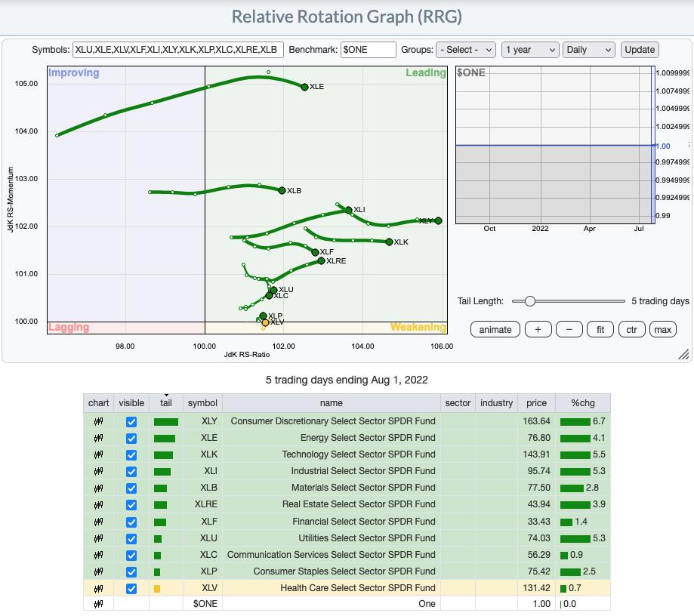Click XLE tail color bar
This screenshot has width=694, height=616.
165,439
